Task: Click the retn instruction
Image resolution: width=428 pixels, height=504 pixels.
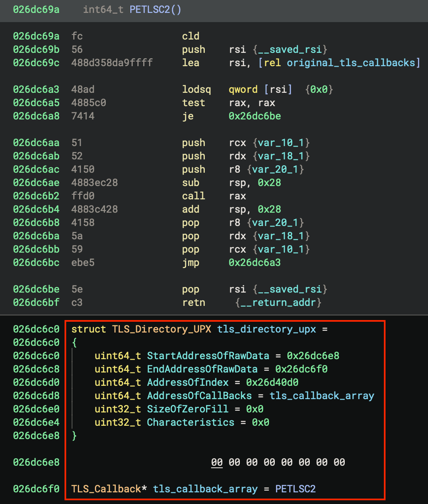Action: click(x=194, y=303)
